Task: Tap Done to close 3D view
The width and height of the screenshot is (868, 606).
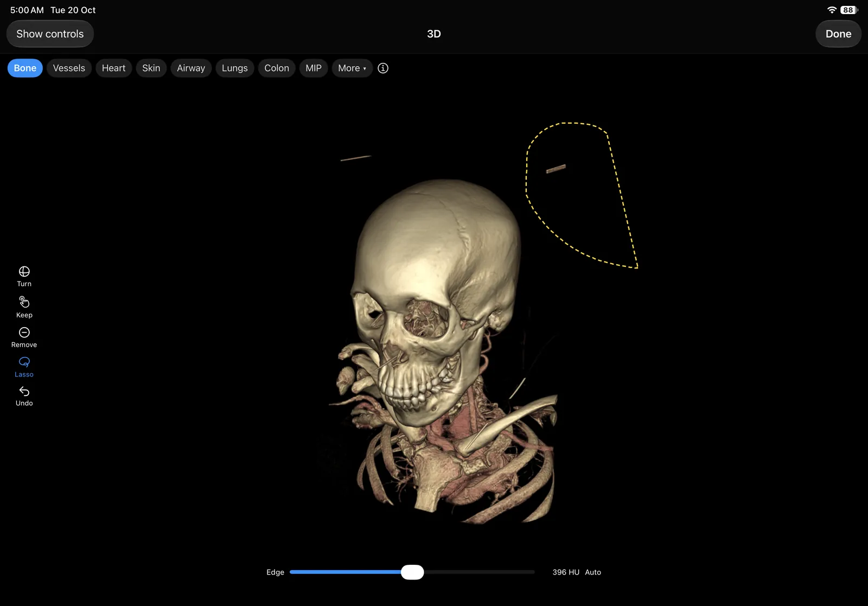Action: click(x=838, y=34)
